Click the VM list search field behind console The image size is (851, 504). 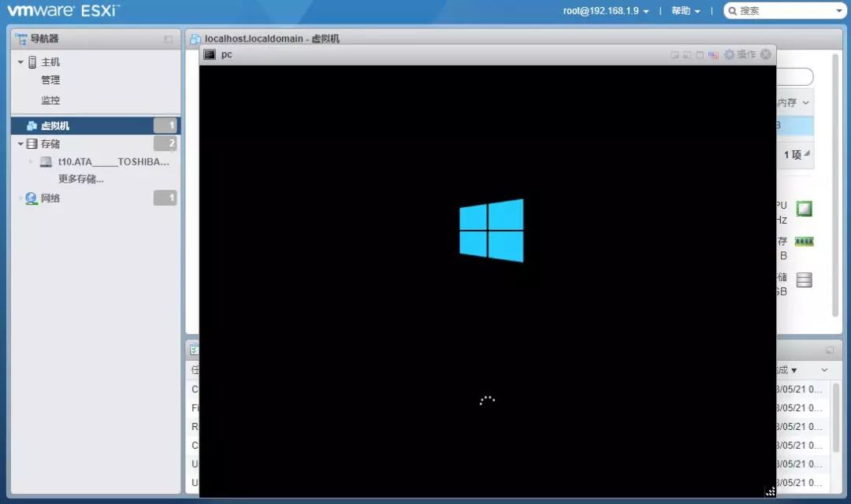click(x=794, y=76)
